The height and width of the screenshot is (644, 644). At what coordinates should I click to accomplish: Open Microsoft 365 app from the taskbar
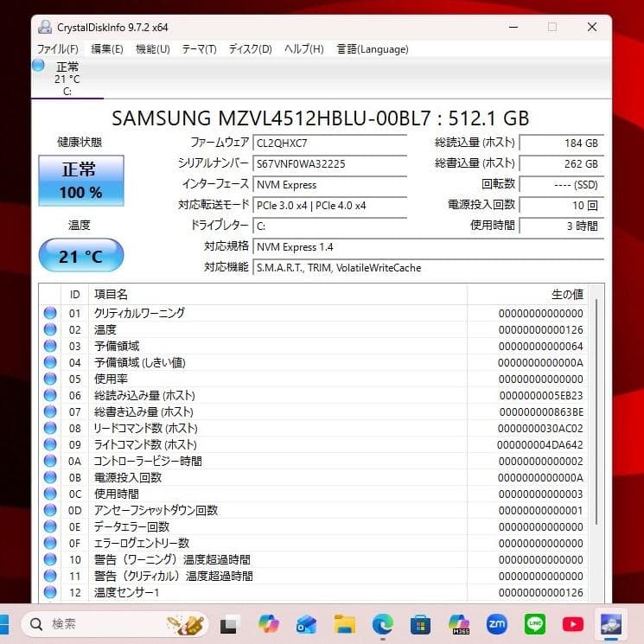(459, 624)
